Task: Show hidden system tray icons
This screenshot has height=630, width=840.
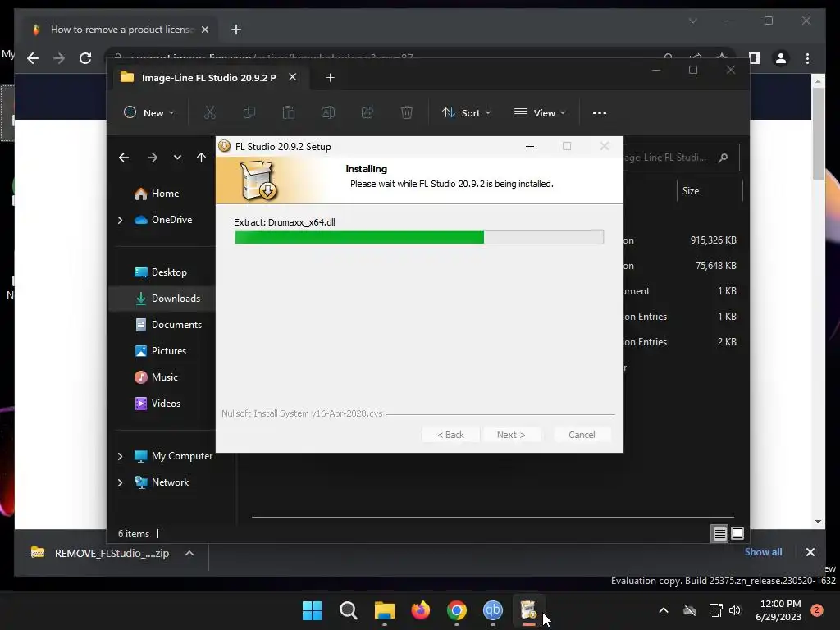Action: (663, 610)
